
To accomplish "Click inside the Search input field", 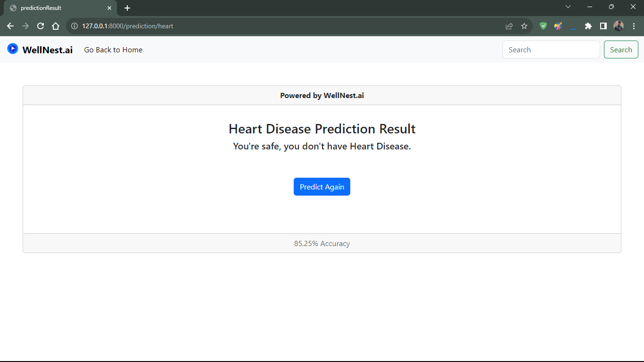I will click(x=551, y=49).
